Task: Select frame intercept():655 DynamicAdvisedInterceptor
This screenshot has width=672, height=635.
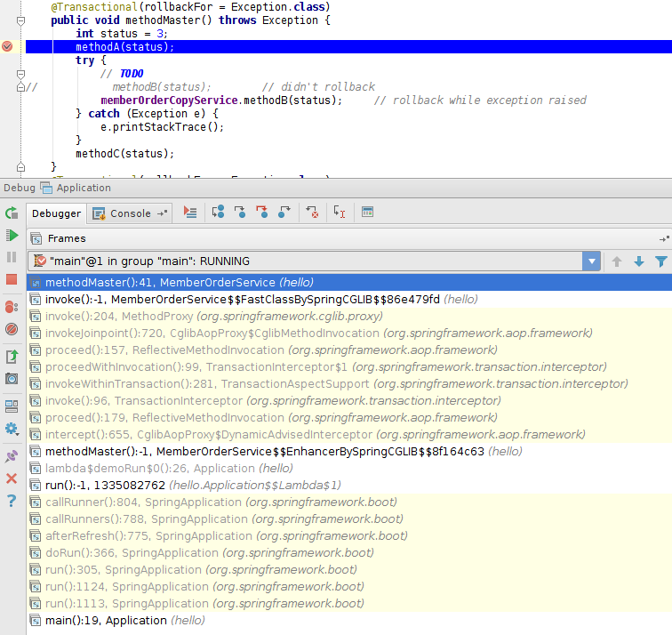Action: click(x=349, y=435)
